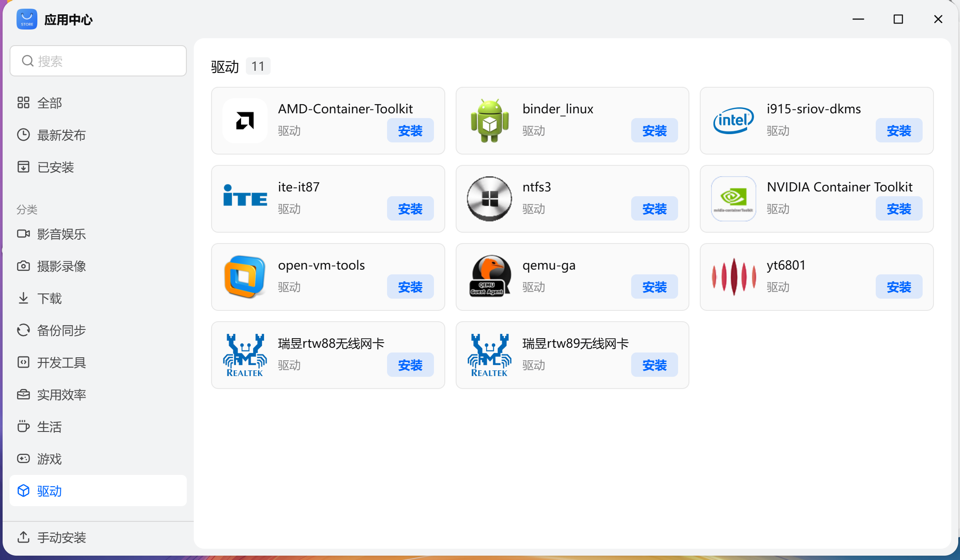
Task: Open 手动安装 manual install
Action: click(x=61, y=537)
